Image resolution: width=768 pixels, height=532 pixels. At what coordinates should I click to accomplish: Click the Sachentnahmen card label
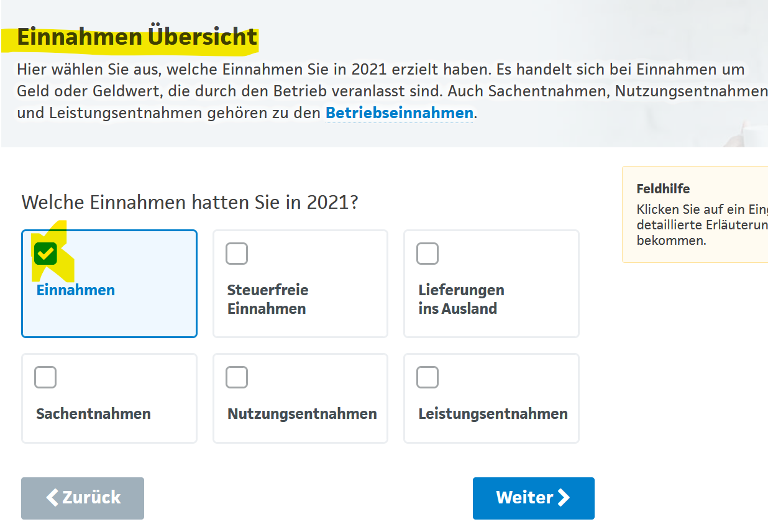point(93,414)
